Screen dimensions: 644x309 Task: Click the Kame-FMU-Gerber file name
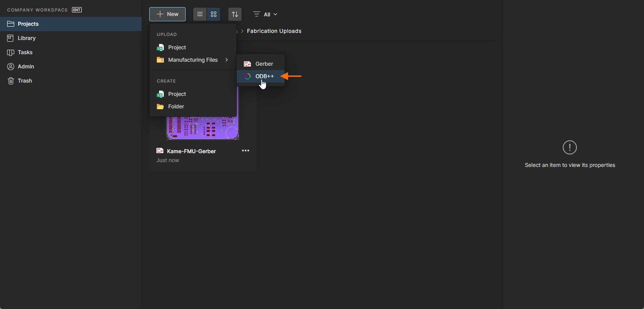coord(191,151)
